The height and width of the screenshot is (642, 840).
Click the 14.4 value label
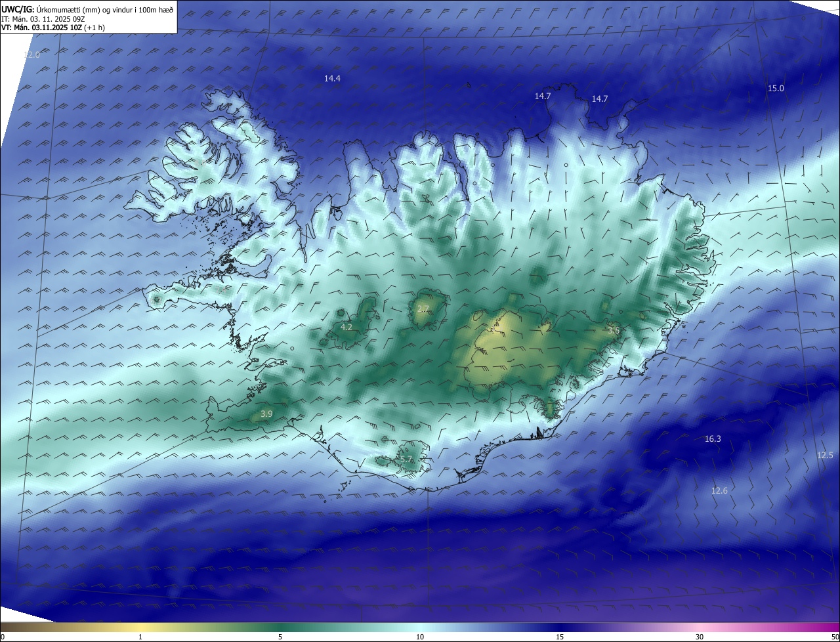[332, 79]
